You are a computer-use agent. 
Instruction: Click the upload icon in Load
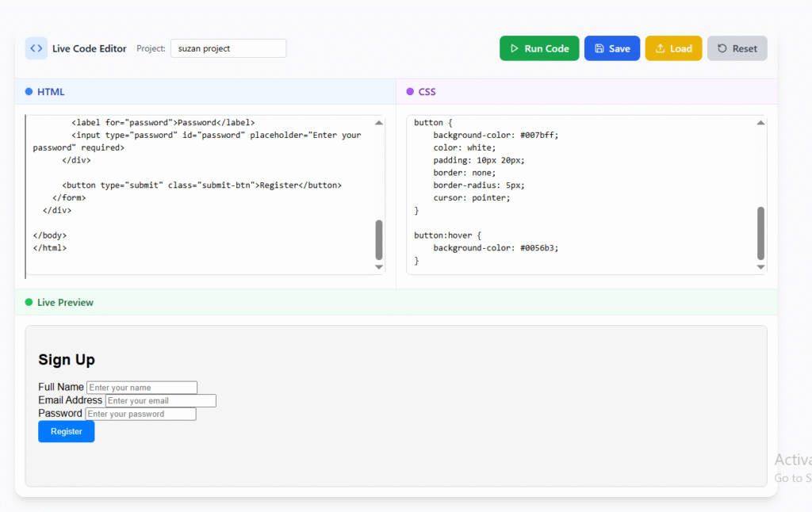[660, 48]
